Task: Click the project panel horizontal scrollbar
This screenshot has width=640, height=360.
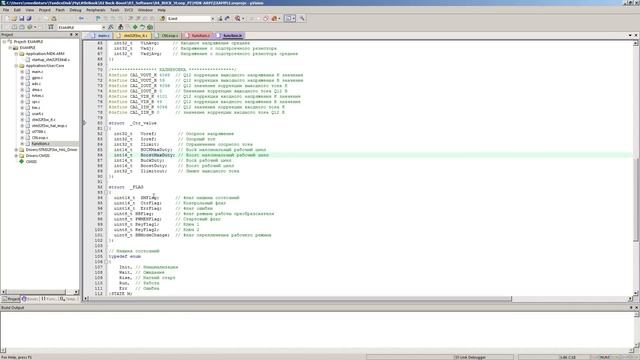Action: (40, 292)
